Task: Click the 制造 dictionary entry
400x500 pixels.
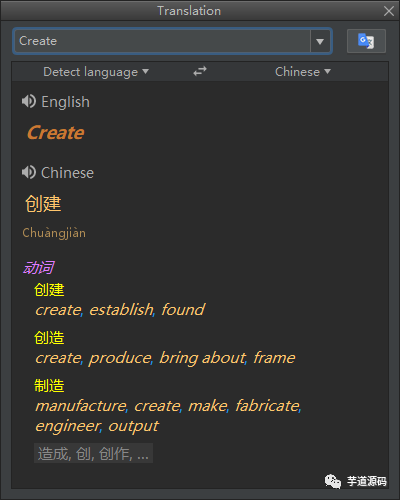Action: (x=49, y=386)
